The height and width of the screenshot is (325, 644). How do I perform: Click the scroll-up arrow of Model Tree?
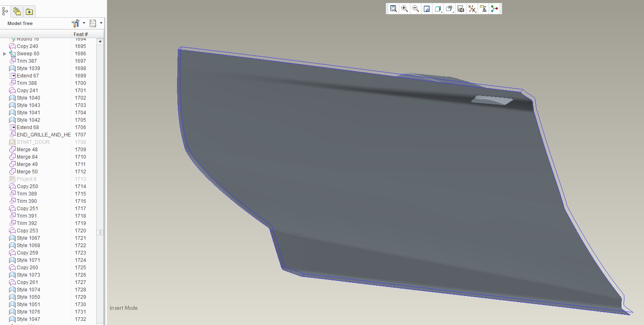[x=100, y=41]
